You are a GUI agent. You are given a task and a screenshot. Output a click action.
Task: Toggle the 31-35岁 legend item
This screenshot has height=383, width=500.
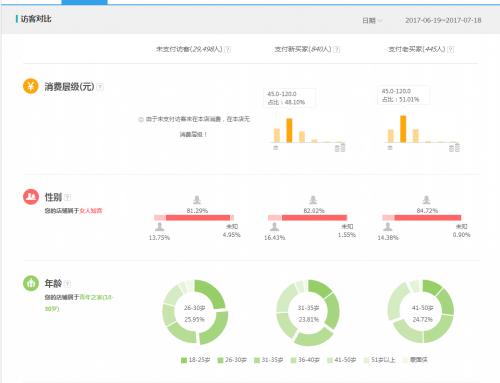tap(269, 360)
